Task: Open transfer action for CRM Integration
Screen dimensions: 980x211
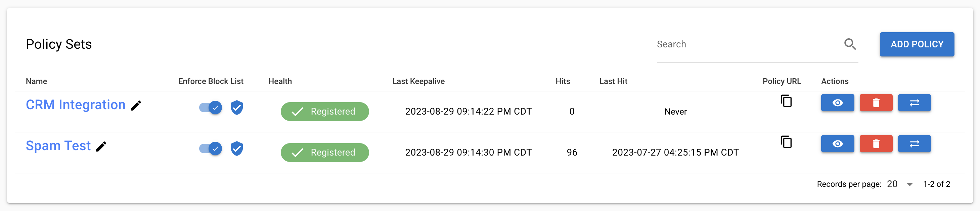Action: tap(914, 103)
